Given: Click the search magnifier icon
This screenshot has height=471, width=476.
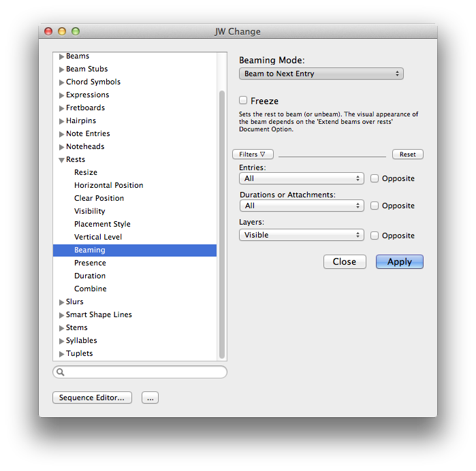Looking at the screenshot, I should point(61,372).
